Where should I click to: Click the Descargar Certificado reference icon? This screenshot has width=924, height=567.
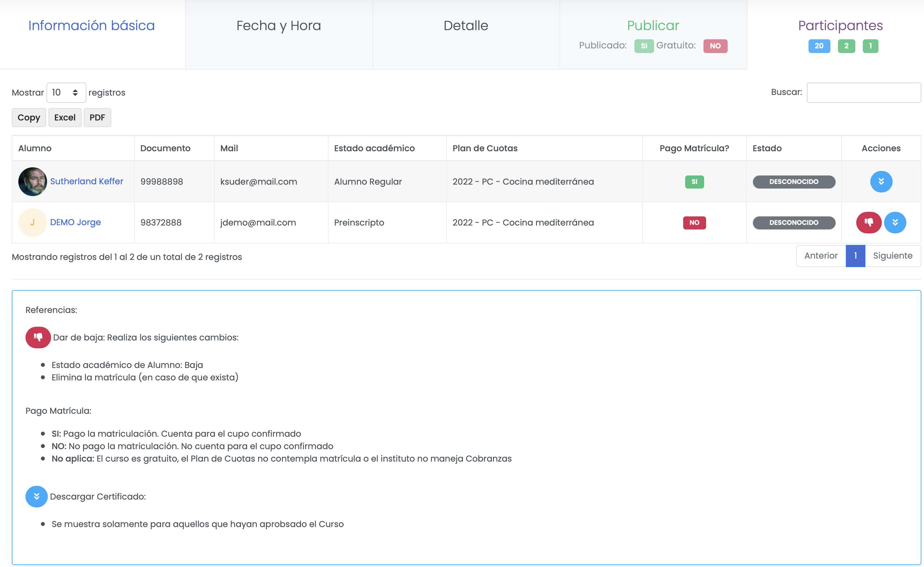point(36,497)
